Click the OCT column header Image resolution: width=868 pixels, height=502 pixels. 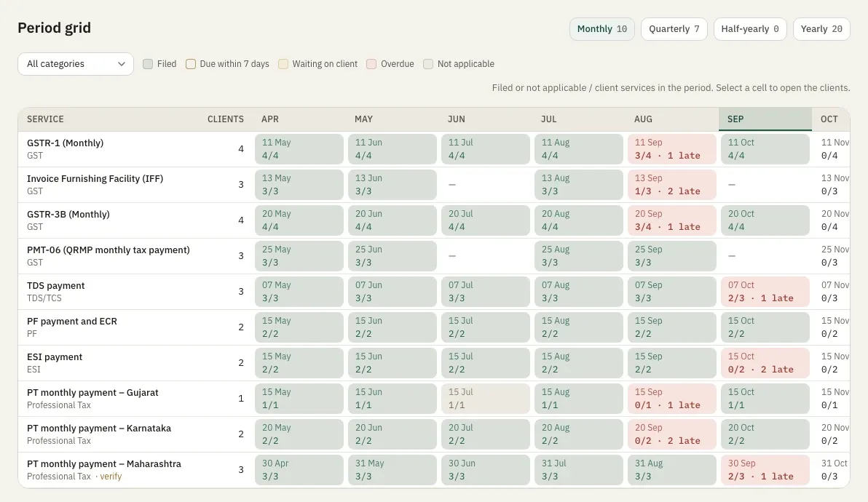click(830, 119)
